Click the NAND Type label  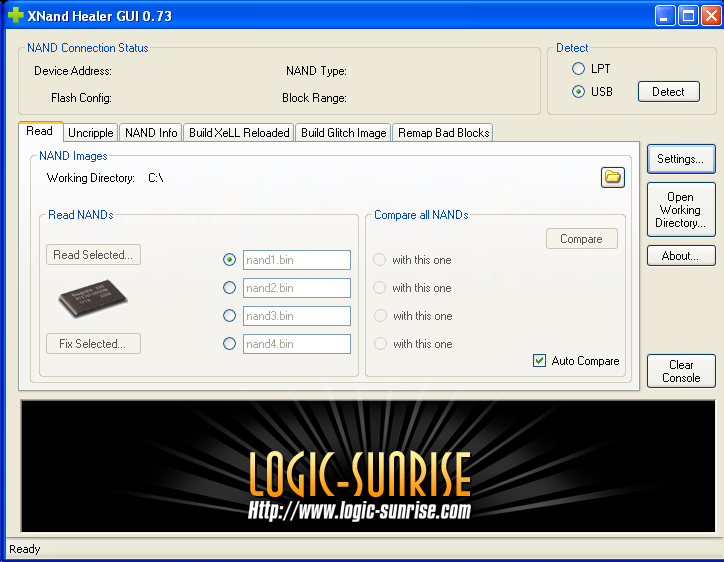[x=316, y=71]
